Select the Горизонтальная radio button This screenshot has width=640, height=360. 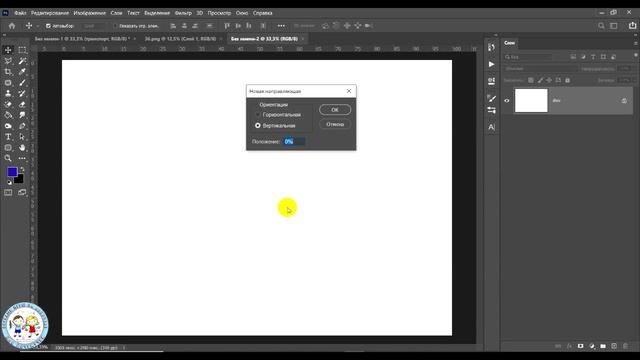click(x=258, y=115)
